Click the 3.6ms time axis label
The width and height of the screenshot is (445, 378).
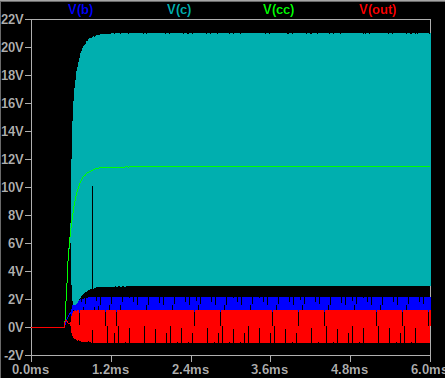tap(270, 370)
